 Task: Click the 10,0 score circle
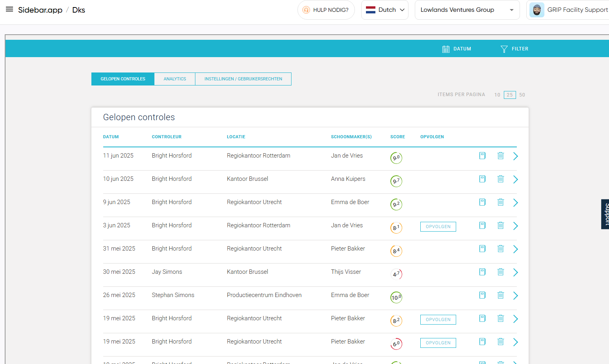pos(396,297)
